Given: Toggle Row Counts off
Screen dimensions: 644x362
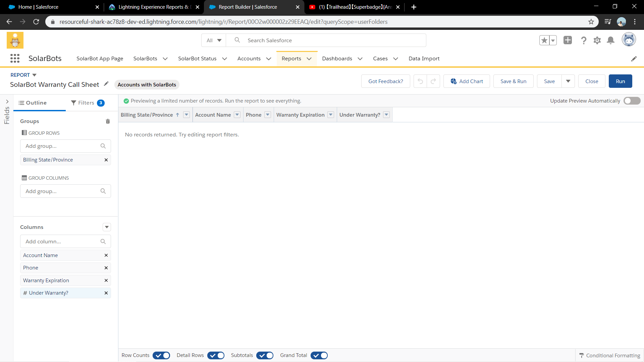Looking at the screenshot, I should [x=161, y=355].
